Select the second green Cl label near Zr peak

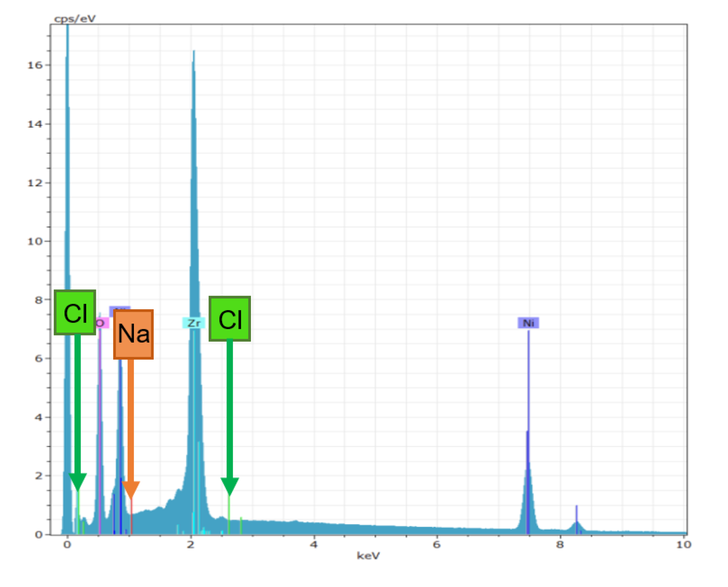pyautogui.click(x=230, y=321)
